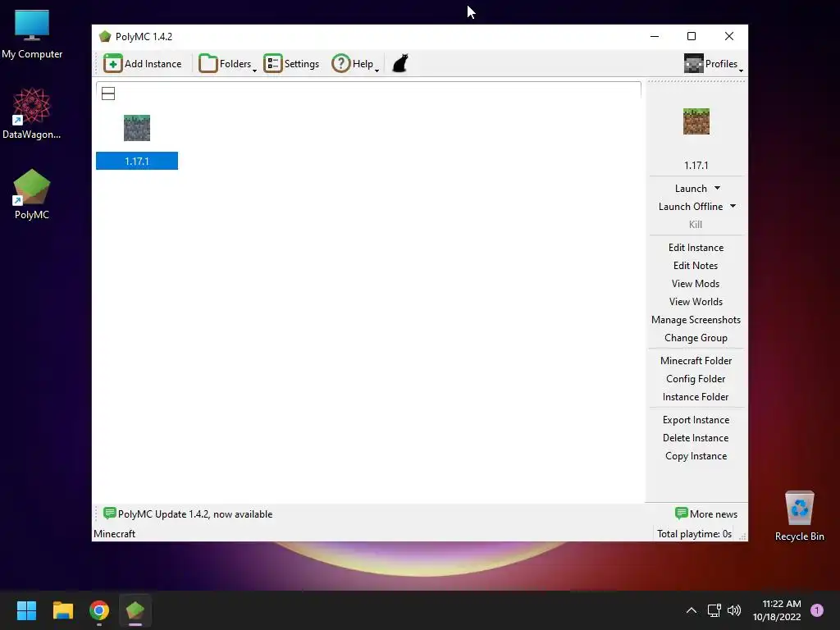Open Google Chrome from the taskbar
840x630 pixels.
[99, 610]
